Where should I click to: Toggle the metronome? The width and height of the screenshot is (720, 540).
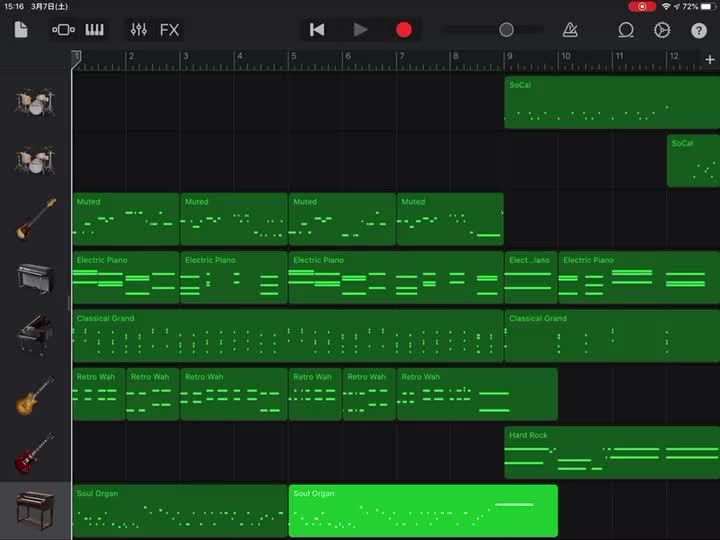coord(570,30)
